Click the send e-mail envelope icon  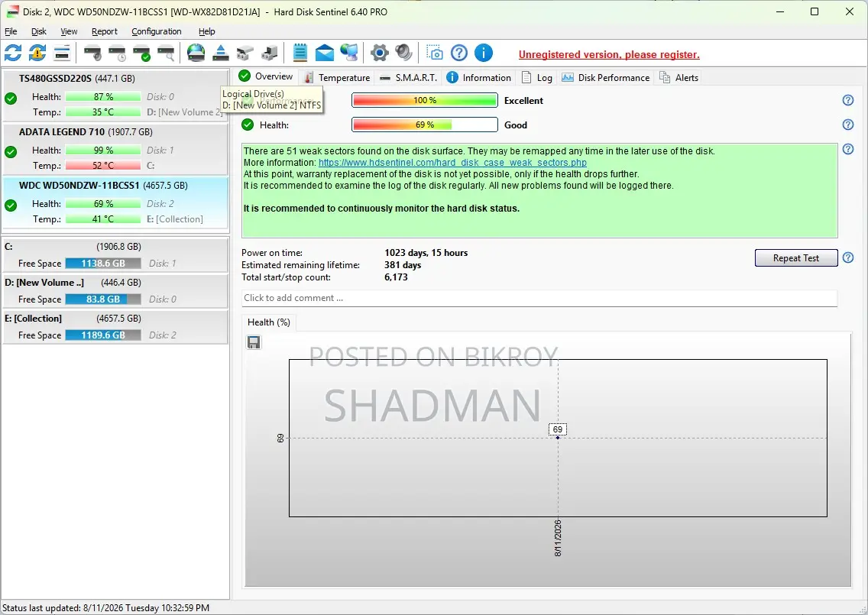pos(325,53)
